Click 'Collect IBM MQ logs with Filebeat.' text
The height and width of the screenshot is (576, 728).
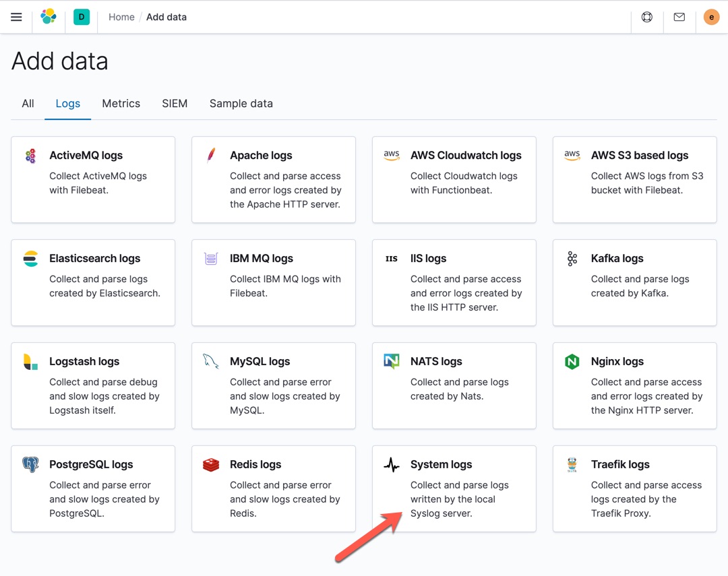[x=285, y=286]
